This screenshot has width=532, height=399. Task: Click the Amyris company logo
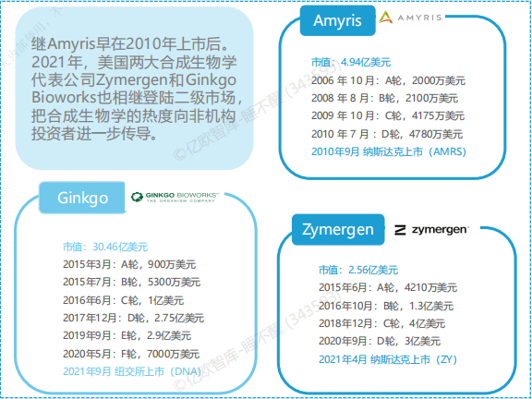coord(410,17)
